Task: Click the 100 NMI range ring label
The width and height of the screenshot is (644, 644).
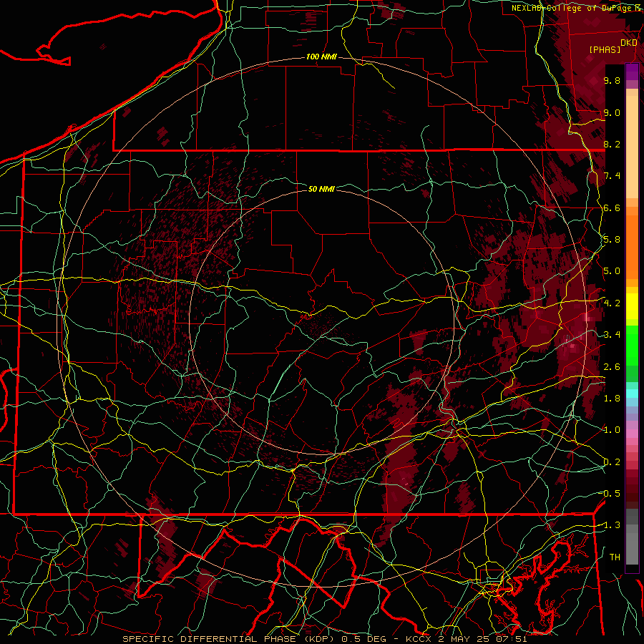Action: click(x=321, y=57)
